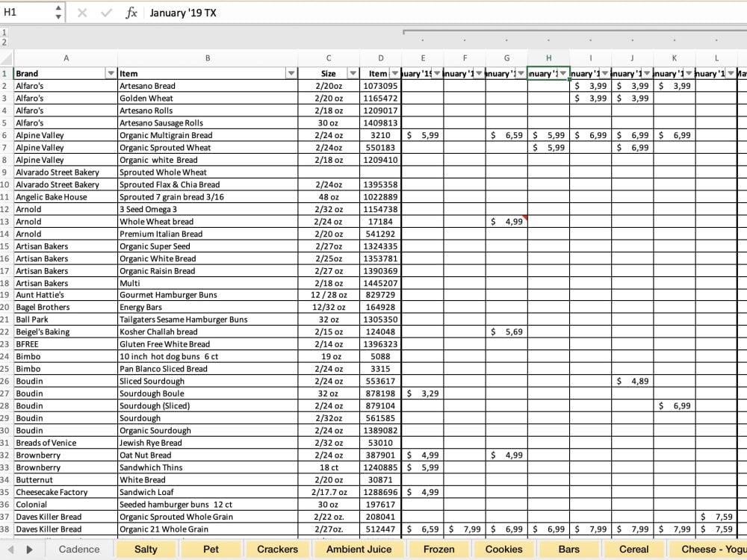Switch to the Salty sheet tab
This screenshot has height=560, width=747.
click(146, 549)
